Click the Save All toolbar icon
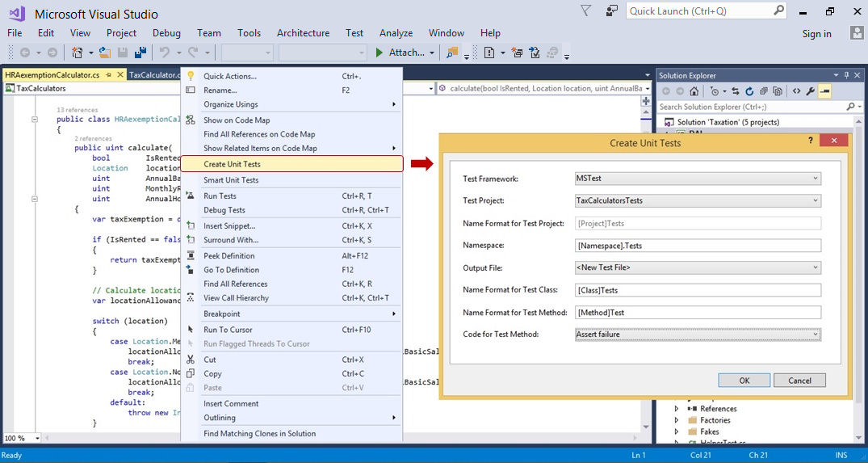Screen dimensions: 868x463 click(x=140, y=53)
